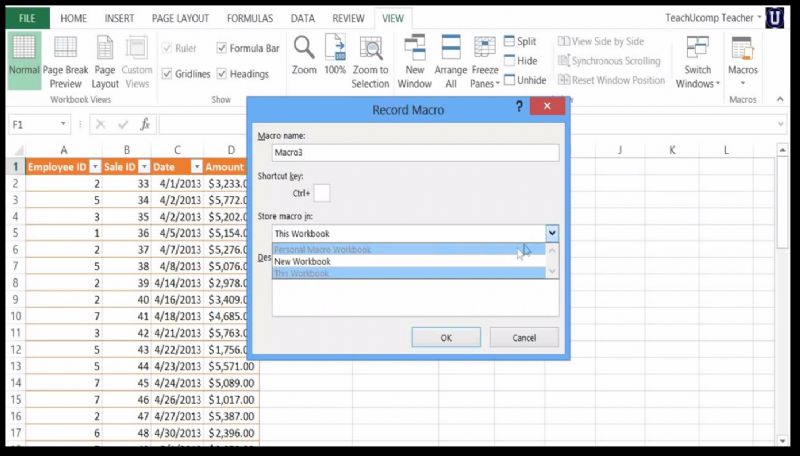Click the worksheet scroll up arrow
This screenshot has height=456, width=800.
783,150
